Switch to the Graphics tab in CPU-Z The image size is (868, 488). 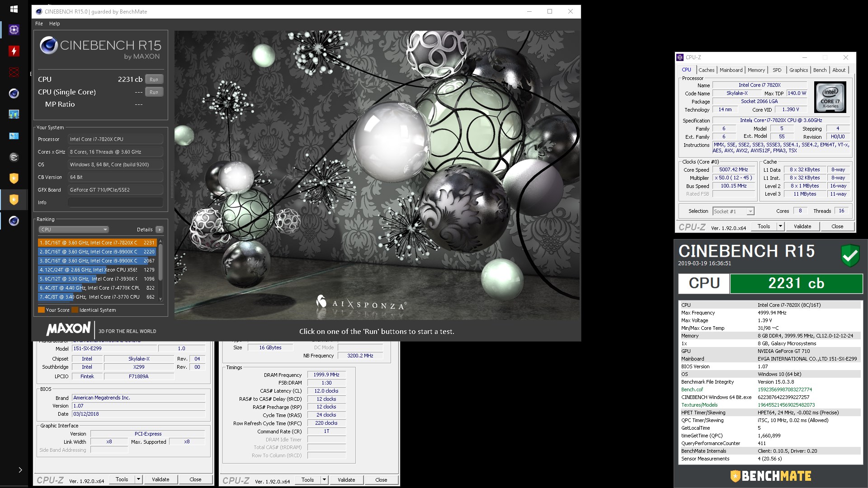(798, 70)
